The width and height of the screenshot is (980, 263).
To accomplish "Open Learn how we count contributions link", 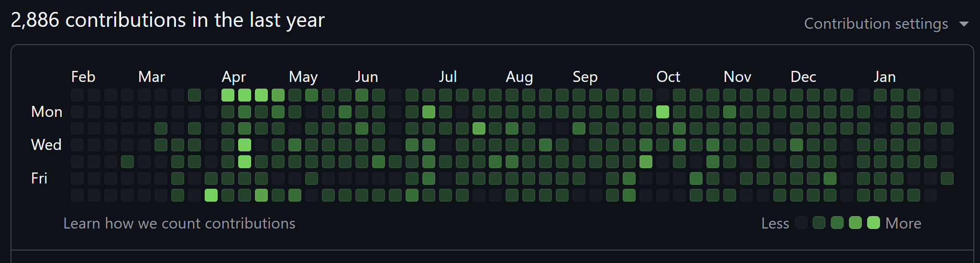I will [x=179, y=223].
